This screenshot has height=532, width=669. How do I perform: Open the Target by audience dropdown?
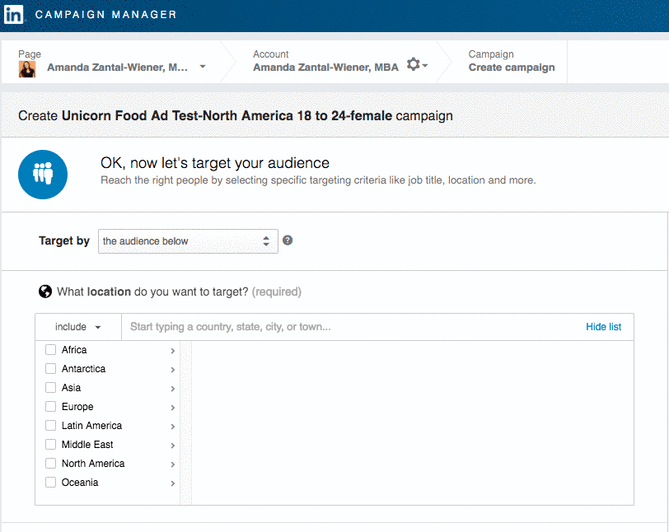coord(187,241)
